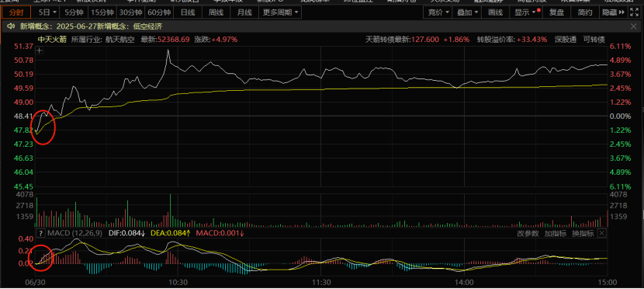The height and width of the screenshot is (289, 644).
Task: Expand the 更多周期 dropdown
Action: click(280, 12)
